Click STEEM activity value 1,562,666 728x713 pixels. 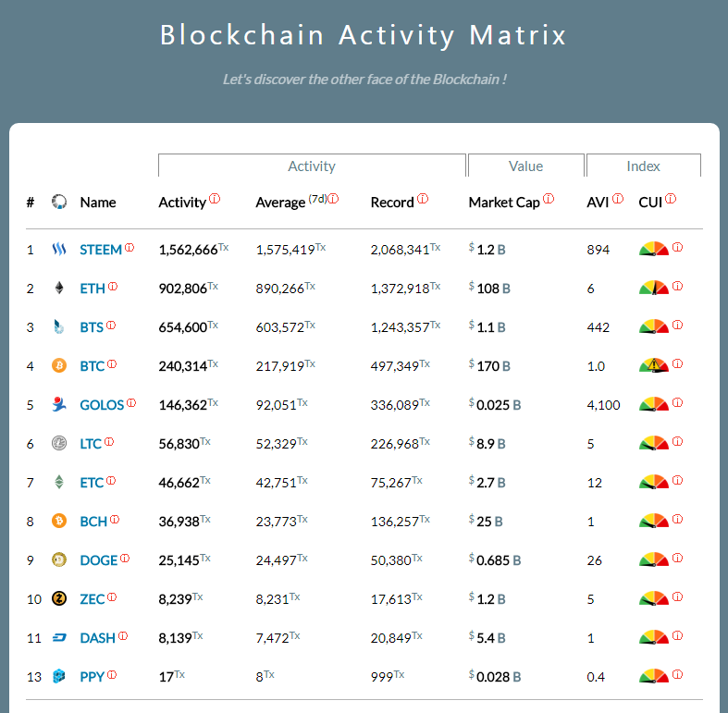[x=188, y=250]
